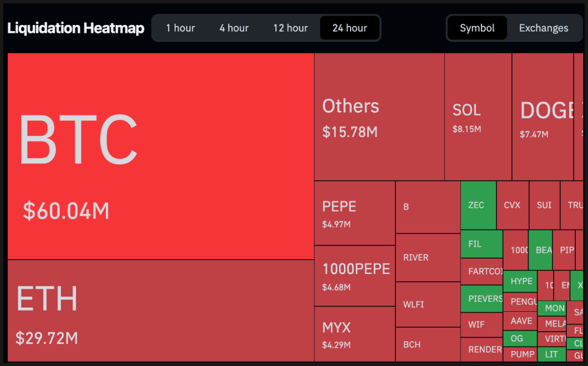Screen dimensions: 588x366
Task: Open the ETH $29.72M tile
Action: click(160, 311)
